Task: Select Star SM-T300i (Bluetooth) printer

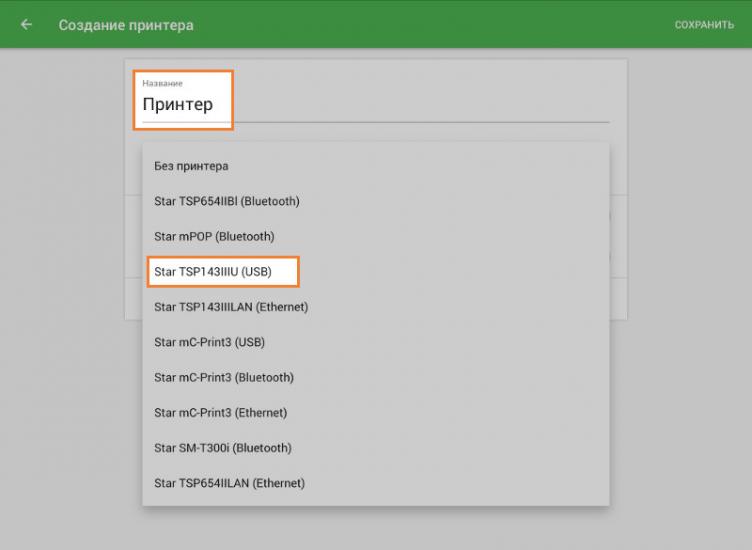Action: tap(222, 448)
